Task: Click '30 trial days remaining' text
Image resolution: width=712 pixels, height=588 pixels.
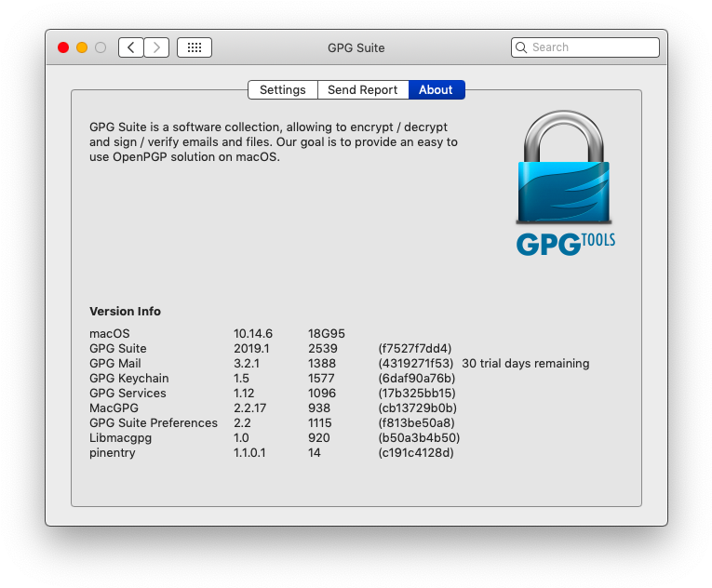Action: click(526, 363)
